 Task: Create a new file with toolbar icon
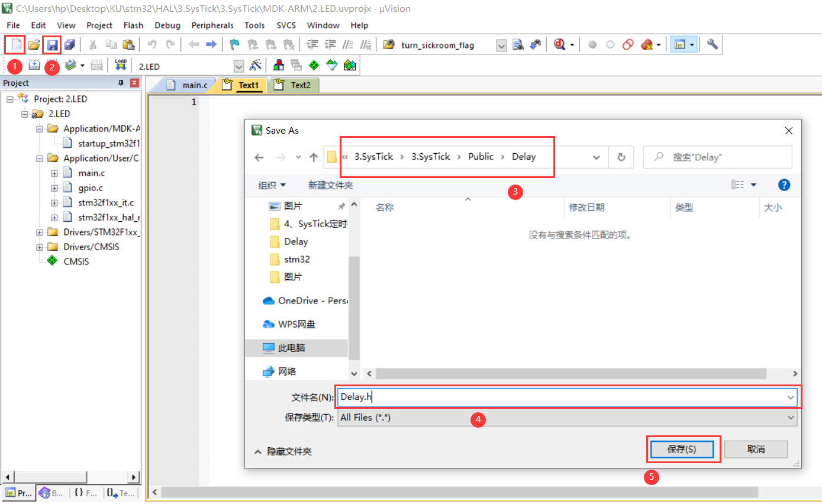tap(15, 44)
